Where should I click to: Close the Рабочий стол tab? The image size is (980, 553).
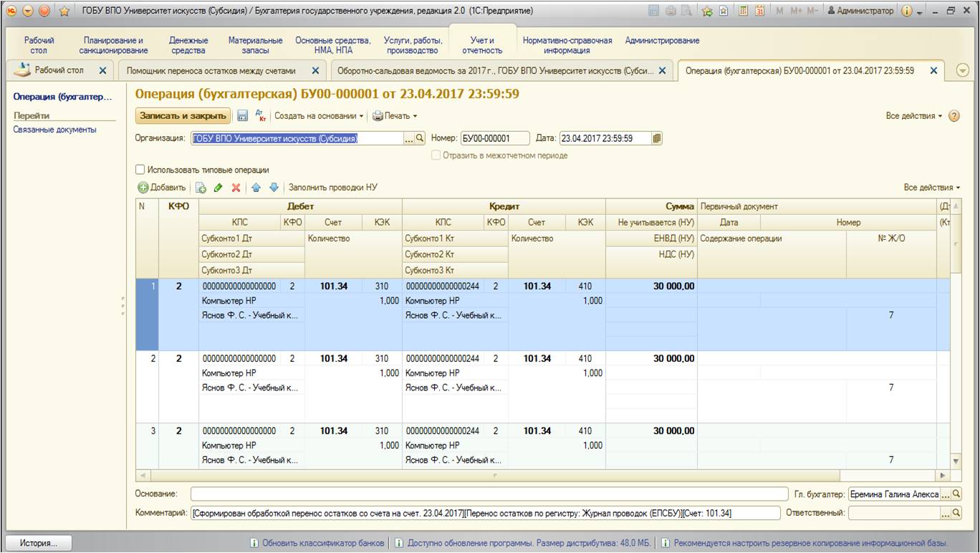pyautogui.click(x=102, y=70)
